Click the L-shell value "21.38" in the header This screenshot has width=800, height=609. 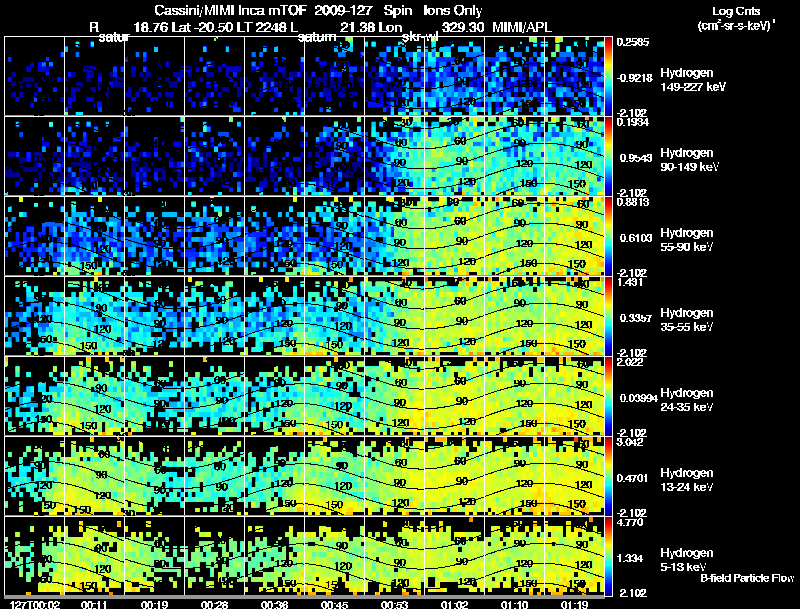click(x=360, y=27)
